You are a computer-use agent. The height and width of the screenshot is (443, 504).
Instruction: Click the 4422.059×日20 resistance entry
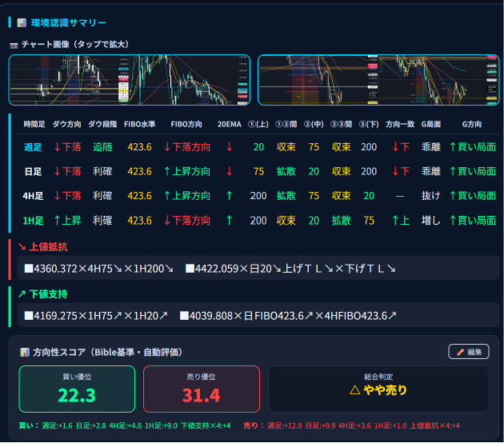click(x=290, y=269)
